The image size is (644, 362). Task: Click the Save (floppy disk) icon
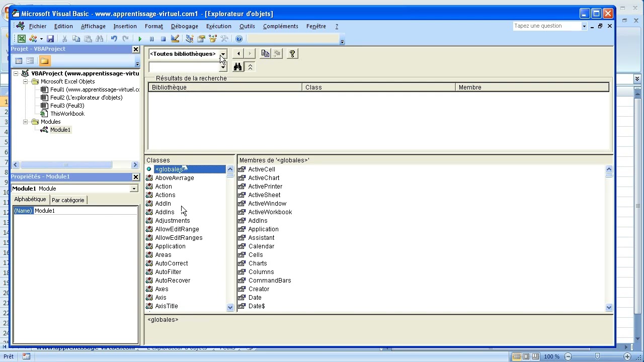pos(50,39)
